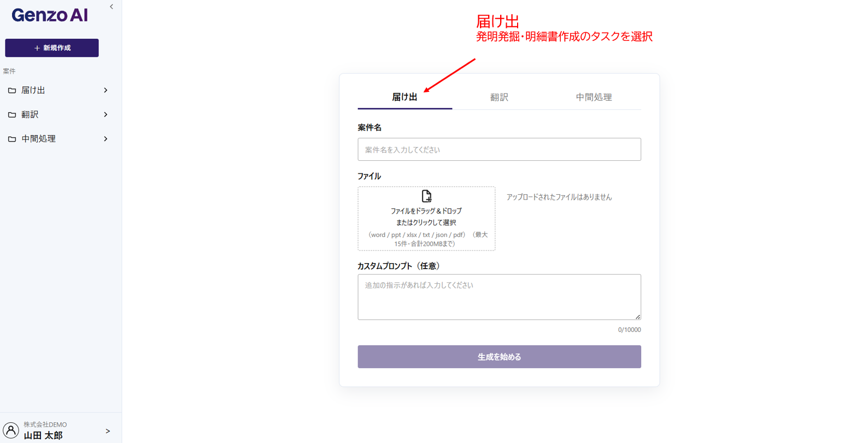Switch to the 翻訳 tab
Viewport: 868px width, 443px height.
pos(499,97)
